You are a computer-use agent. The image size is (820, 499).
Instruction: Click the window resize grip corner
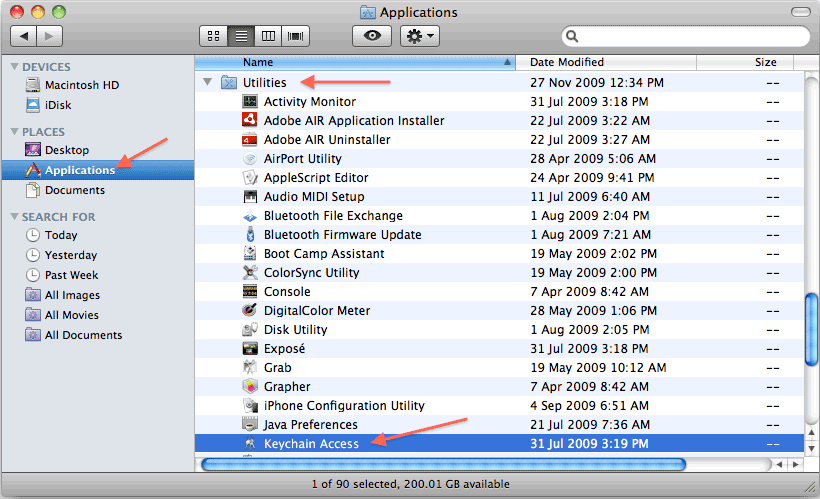811,487
